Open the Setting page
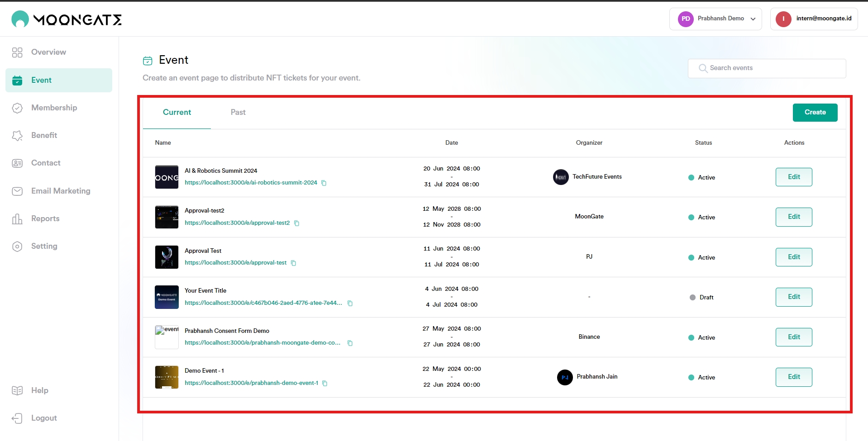The image size is (868, 441). click(x=44, y=246)
